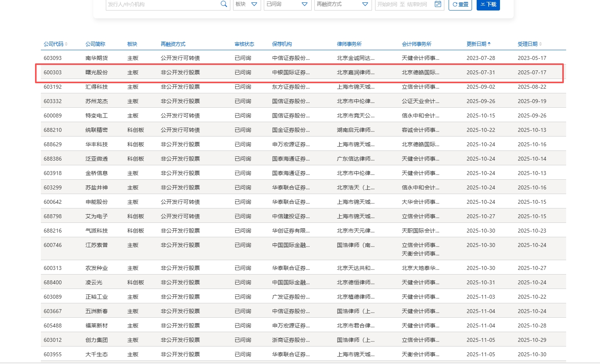Click 国金证券股份... sponsor cell

coord(291,130)
